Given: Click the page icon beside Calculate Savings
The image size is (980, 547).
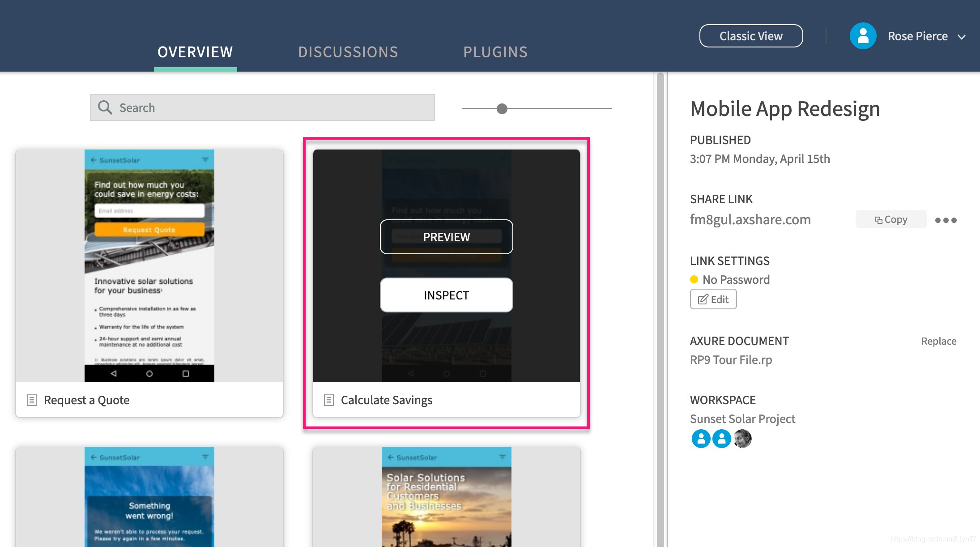Looking at the screenshot, I should [329, 400].
